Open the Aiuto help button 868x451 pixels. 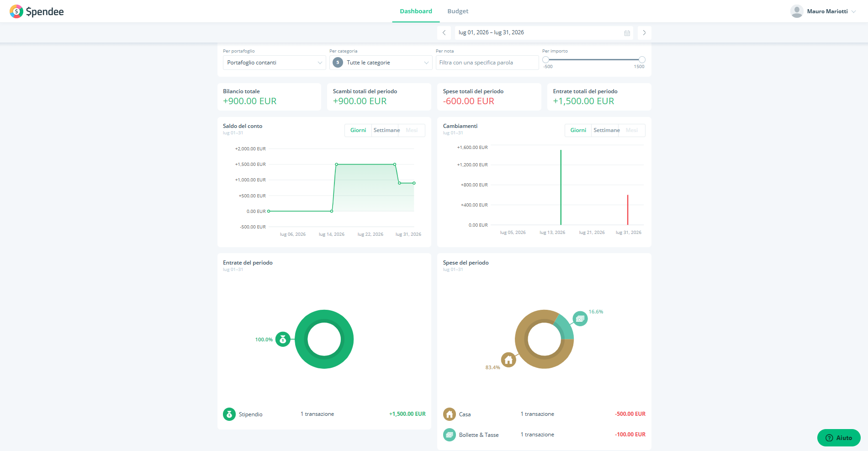pos(839,438)
